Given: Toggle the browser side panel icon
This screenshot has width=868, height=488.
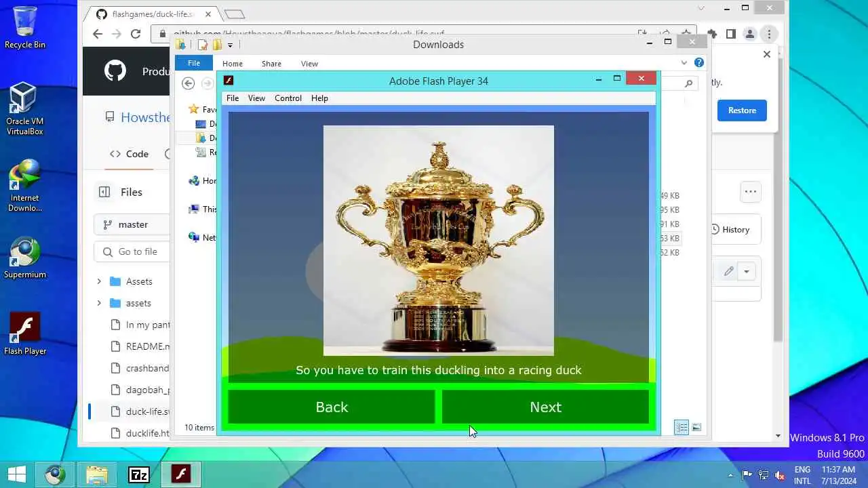Looking at the screenshot, I should coord(731,34).
